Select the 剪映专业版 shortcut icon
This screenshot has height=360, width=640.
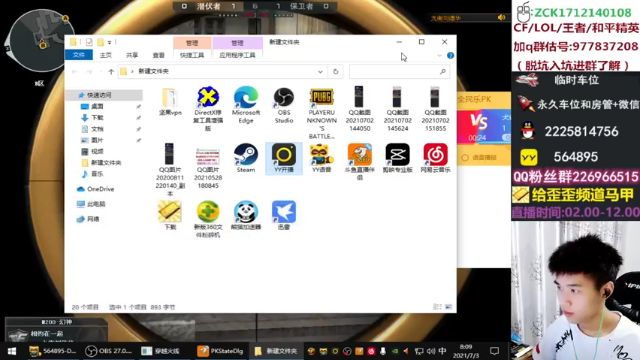[x=398, y=154]
